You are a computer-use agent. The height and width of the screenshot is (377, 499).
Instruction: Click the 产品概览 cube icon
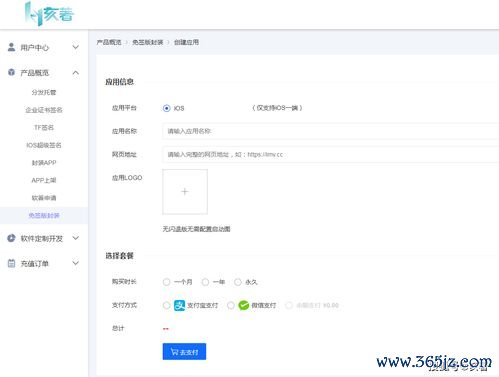(11, 72)
